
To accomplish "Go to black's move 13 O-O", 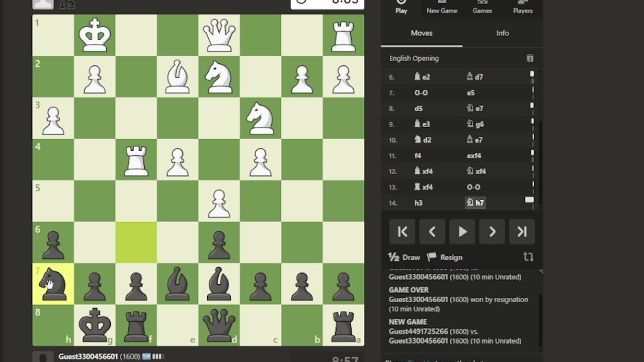I will [473, 187].
